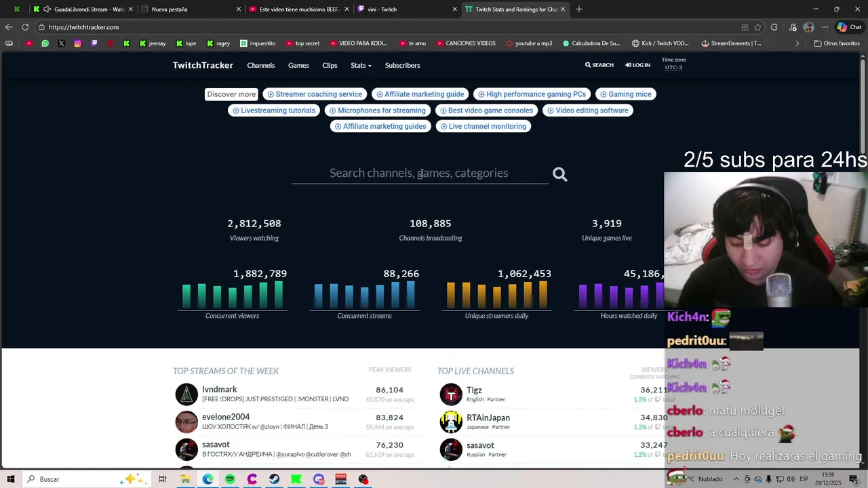Expand the Stats dropdown menu

[x=361, y=65]
